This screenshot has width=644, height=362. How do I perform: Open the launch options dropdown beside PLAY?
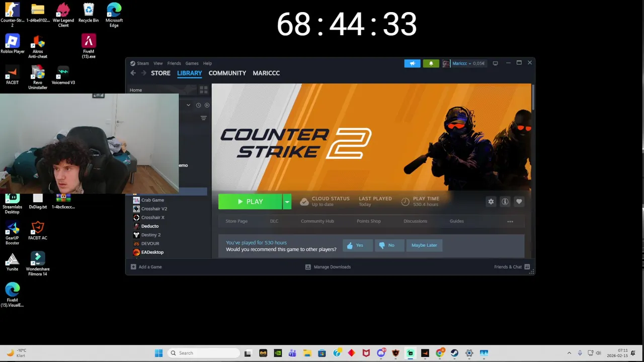tap(287, 202)
